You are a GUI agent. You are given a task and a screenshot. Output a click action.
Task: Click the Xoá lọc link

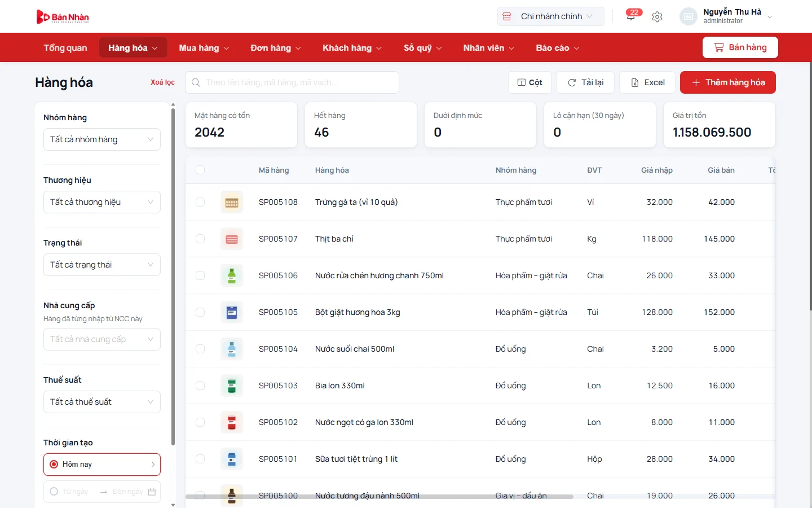[x=162, y=82]
